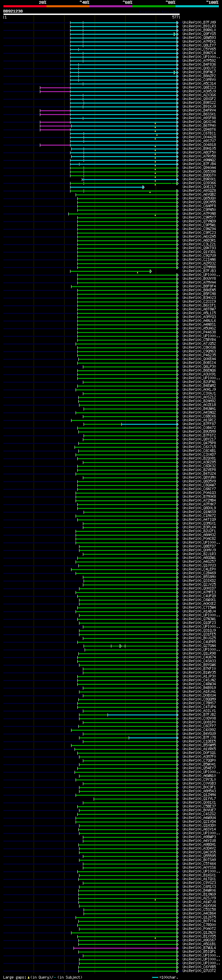The image size is (222, 980).
Task: Select hit label UniRef100_B9FNC7
Action: pos(199,72)
